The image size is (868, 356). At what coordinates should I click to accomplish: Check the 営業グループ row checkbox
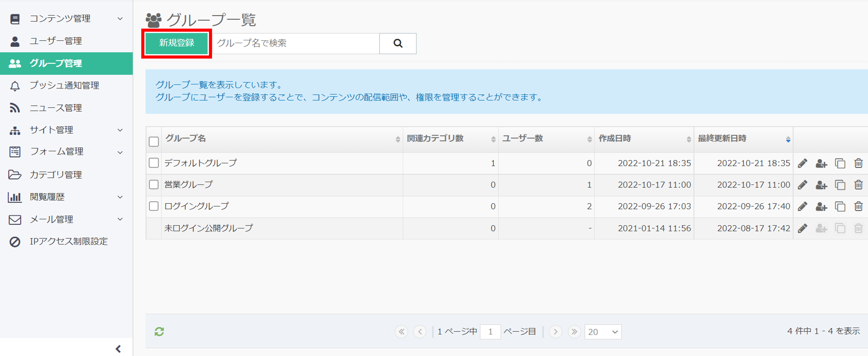pyautogui.click(x=154, y=184)
